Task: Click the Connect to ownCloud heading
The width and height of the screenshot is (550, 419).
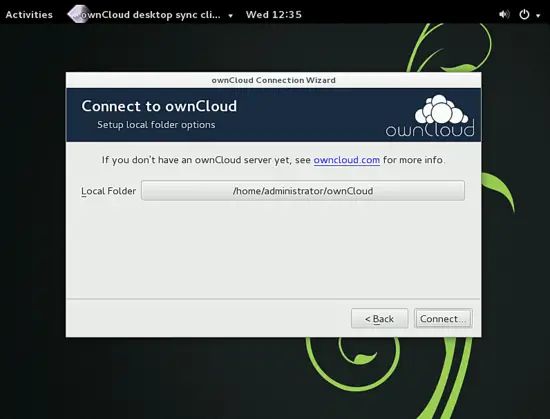Action: [x=159, y=106]
